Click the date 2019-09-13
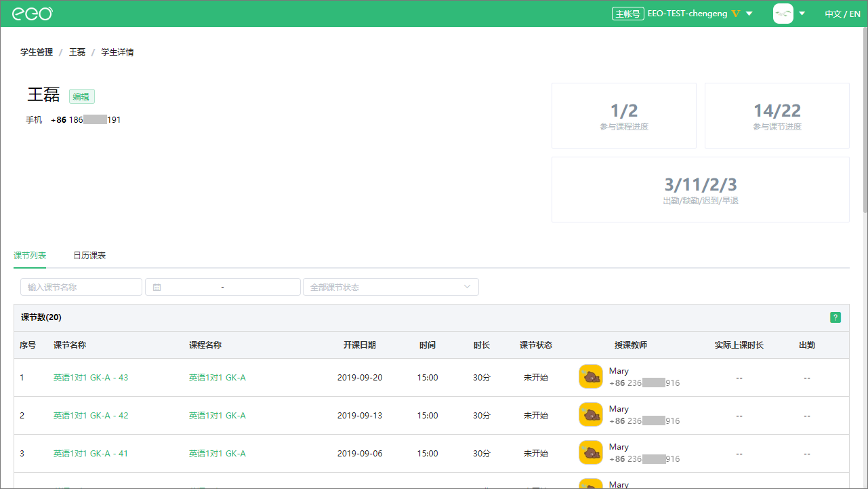Image resolution: width=868 pixels, height=489 pixels. 360,416
